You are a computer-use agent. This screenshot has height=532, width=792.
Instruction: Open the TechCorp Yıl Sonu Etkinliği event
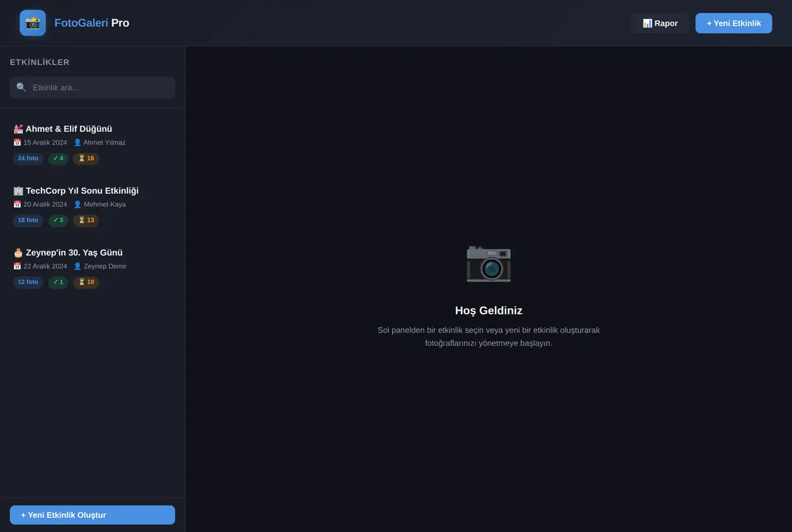92,205
